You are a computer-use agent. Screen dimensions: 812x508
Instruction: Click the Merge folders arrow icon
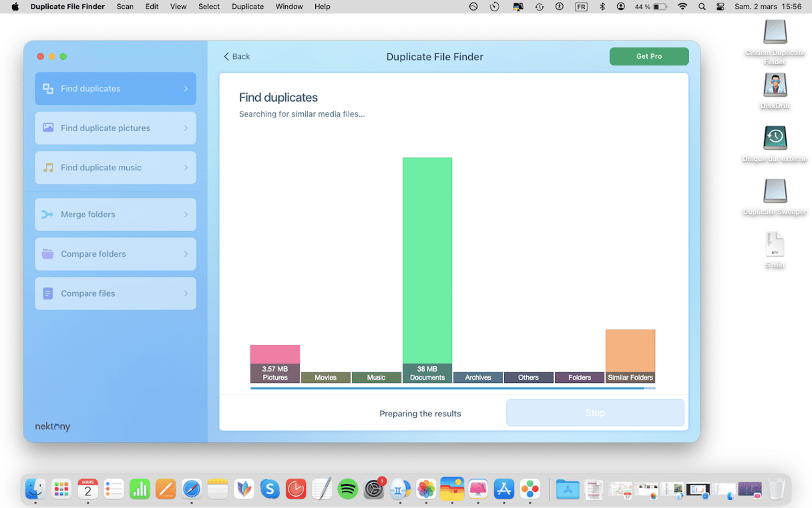pyautogui.click(x=48, y=215)
